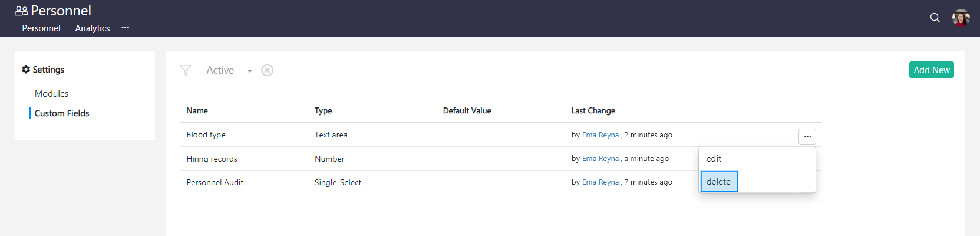
Task: Click the filter funnel icon
Action: tap(186, 70)
